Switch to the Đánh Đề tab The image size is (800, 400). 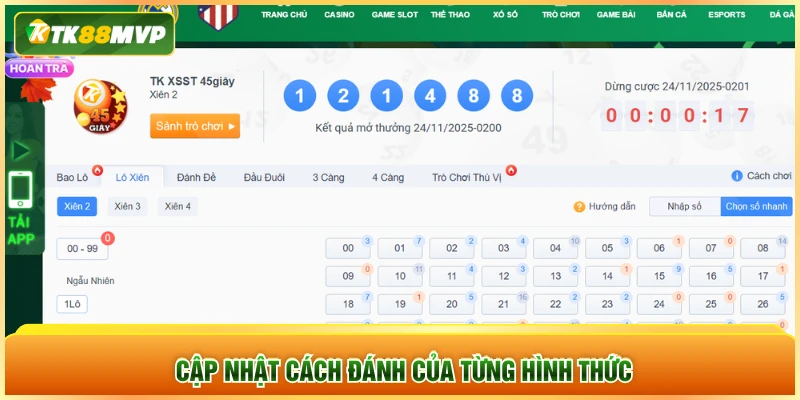(x=196, y=178)
